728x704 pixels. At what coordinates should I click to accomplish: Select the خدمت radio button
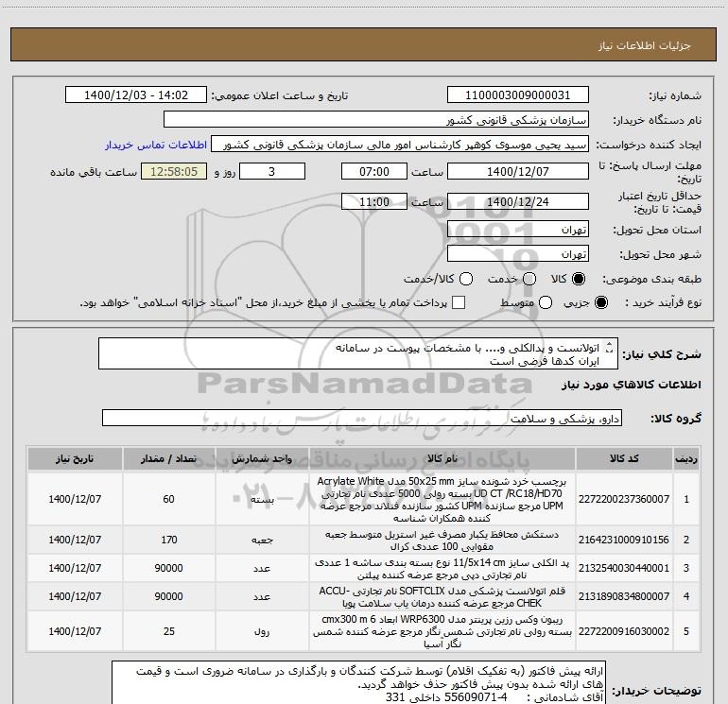529,279
